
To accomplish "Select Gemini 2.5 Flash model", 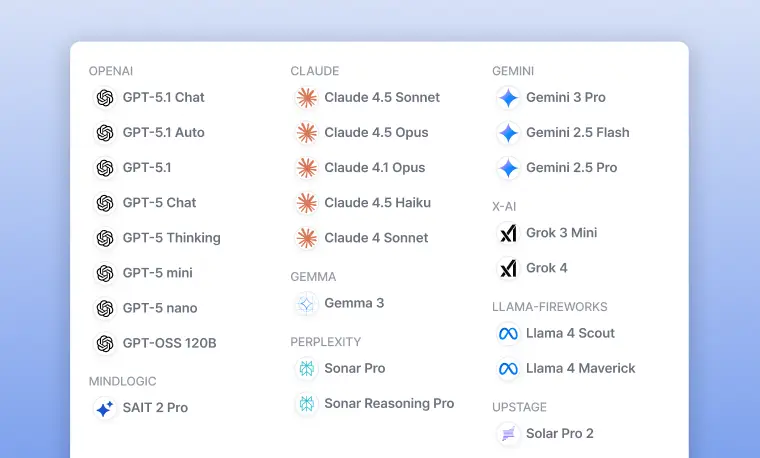I will [577, 133].
